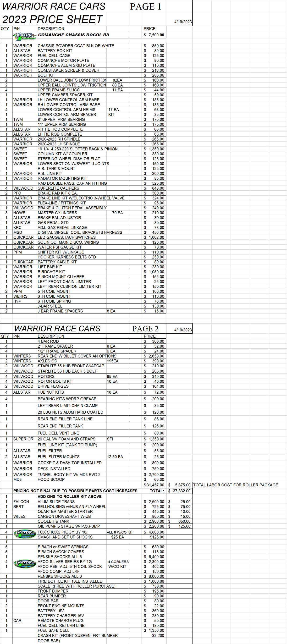
Task: Select the PAGE 1 heading cell
Action: (145, 6)
